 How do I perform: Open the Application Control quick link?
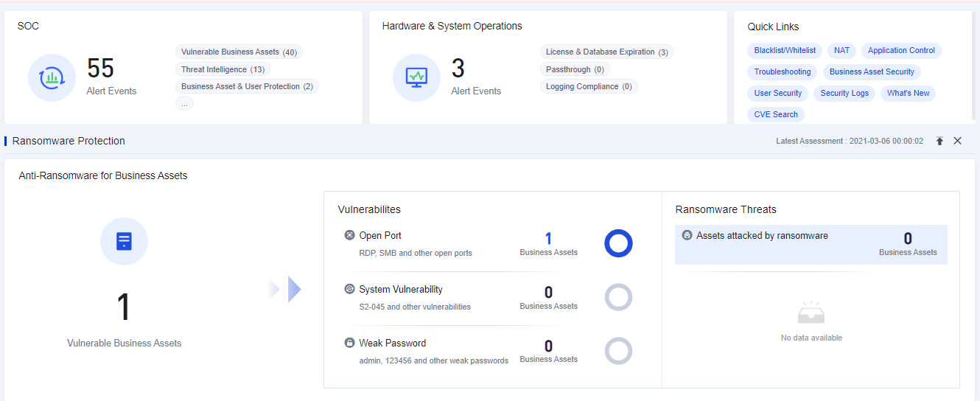tap(900, 51)
